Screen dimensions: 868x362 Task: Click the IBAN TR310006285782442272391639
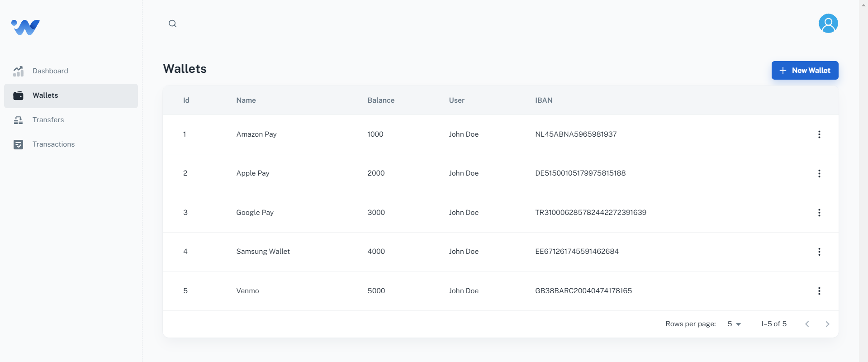pos(591,213)
